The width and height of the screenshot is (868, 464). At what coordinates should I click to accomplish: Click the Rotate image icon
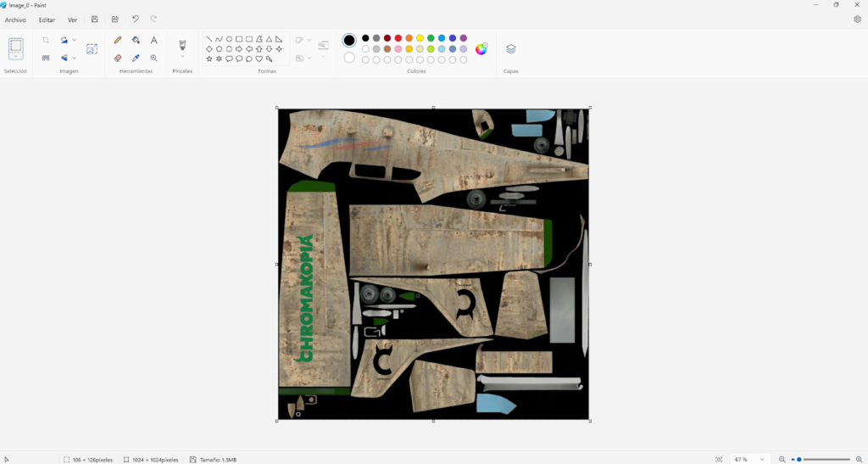(x=64, y=40)
